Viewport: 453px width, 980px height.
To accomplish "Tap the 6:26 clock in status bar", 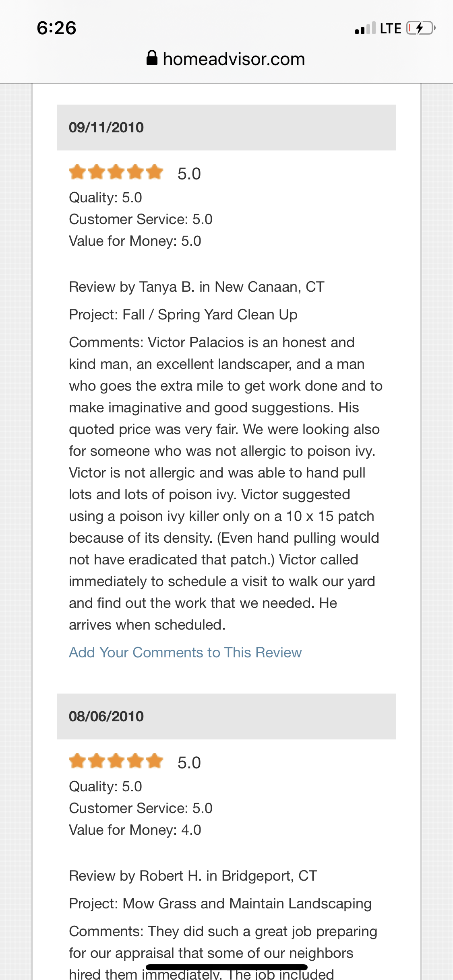I will pyautogui.click(x=56, y=28).
